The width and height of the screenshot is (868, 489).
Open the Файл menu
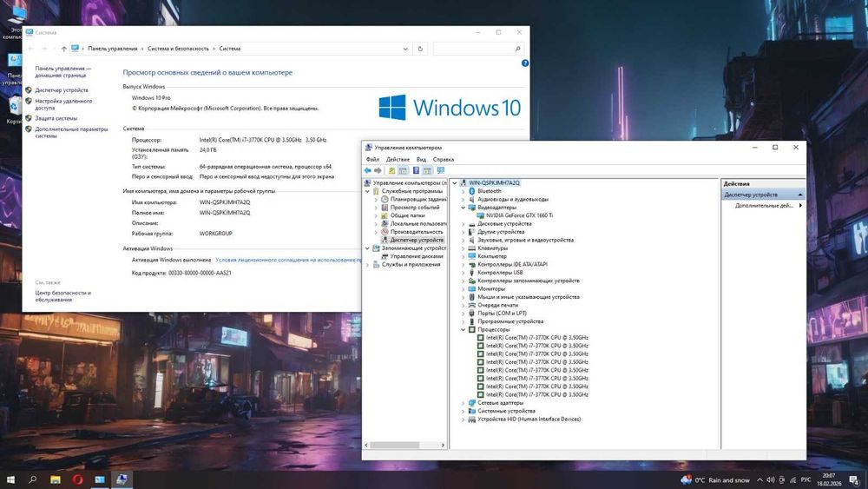(x=372, y=160)
